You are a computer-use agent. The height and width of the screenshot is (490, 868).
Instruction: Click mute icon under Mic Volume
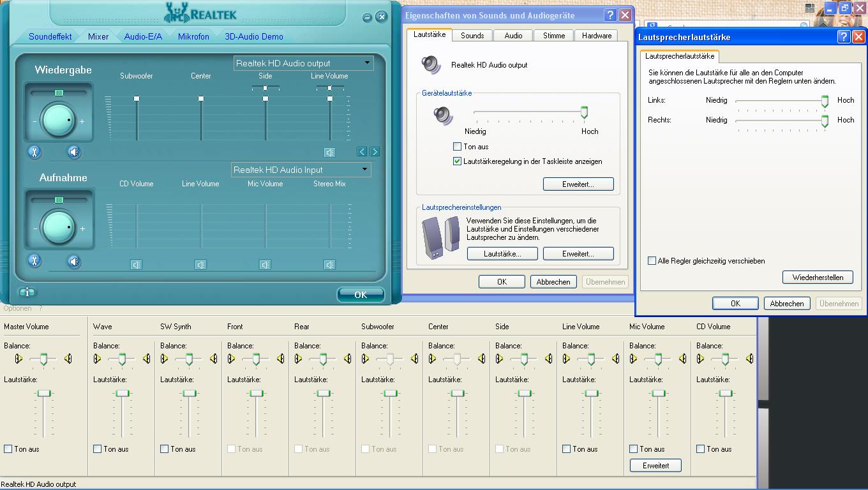(266, 265)
